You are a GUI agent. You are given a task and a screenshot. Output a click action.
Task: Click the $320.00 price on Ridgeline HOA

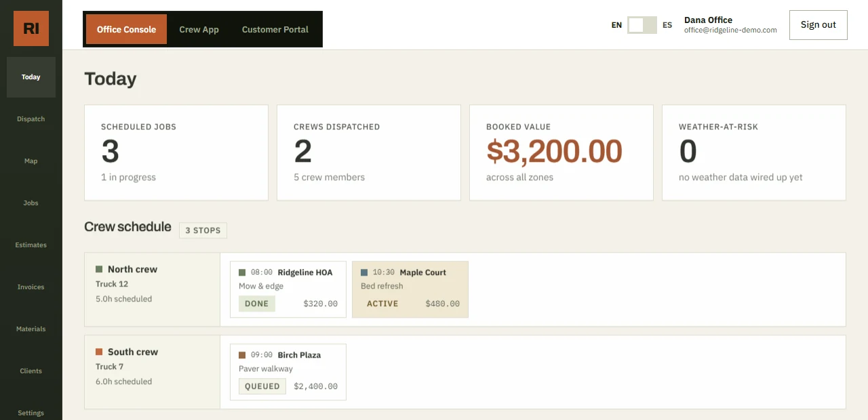click(x=320, y=303)
